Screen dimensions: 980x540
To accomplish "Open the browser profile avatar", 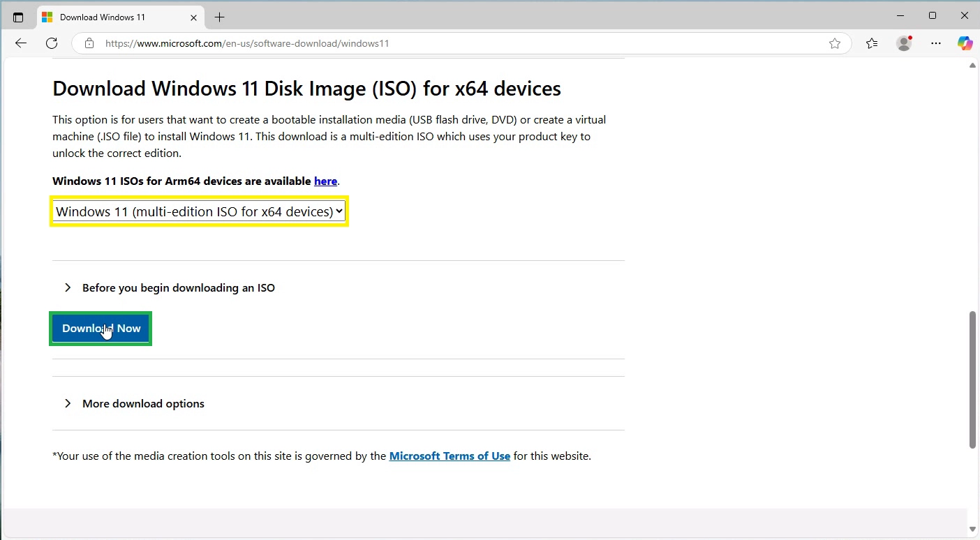I will pyautogui.click(x=905, y=43).
